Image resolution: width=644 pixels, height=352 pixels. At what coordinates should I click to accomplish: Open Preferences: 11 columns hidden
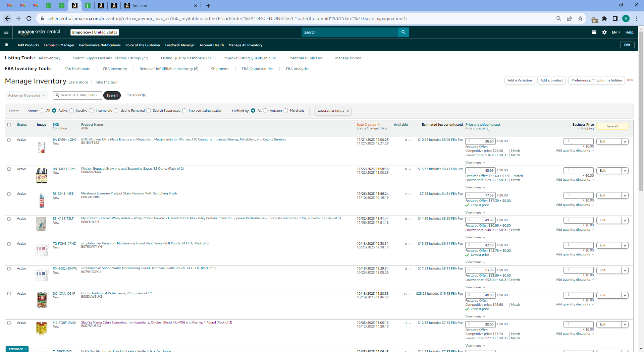point(596,80)
